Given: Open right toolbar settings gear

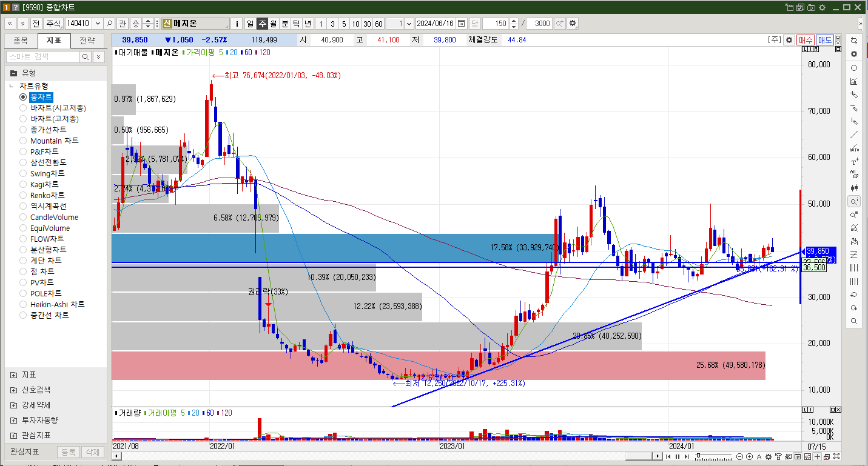Looking at the screenshot, I should 854,53.
